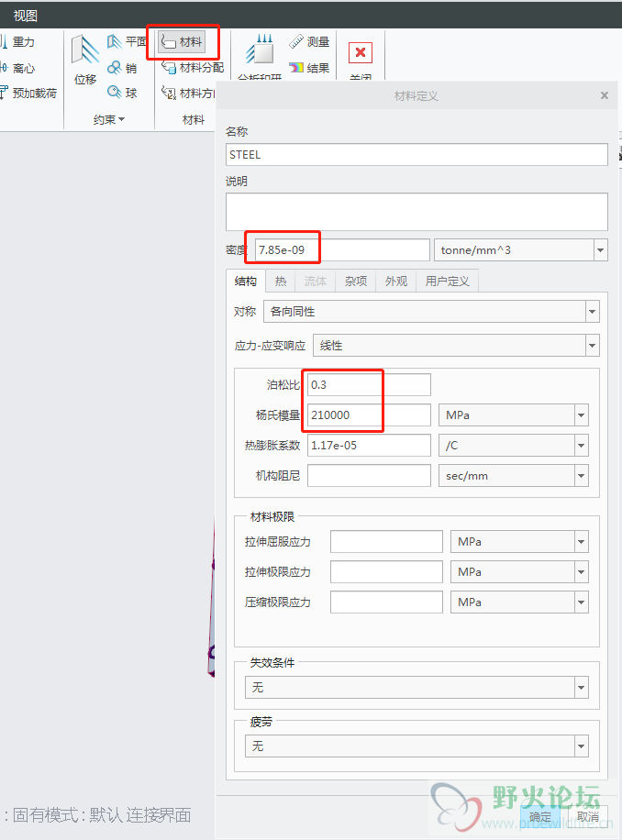Open the density unit dropdown tonne/mm^3

521,250
